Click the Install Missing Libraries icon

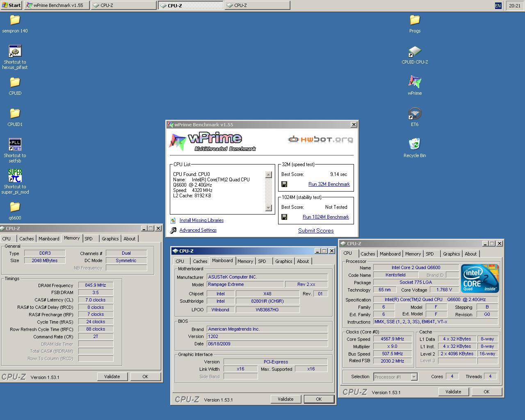[173, 220]
